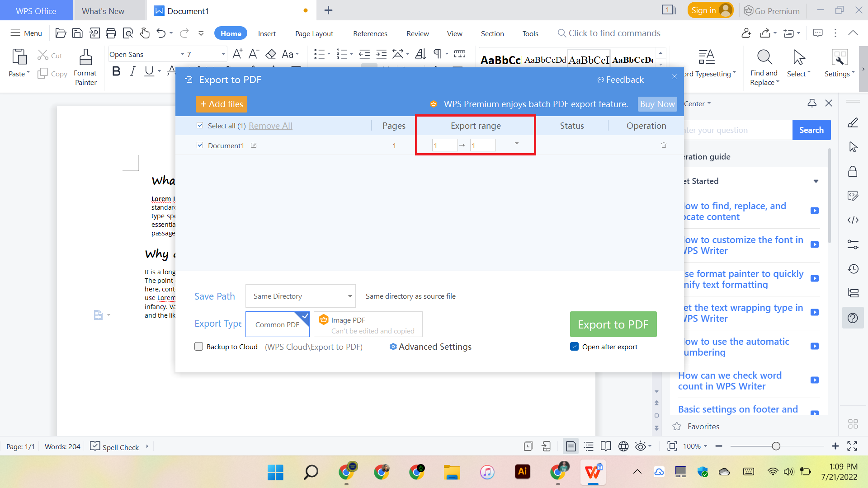Click the zoom slider handle
This screenshot has height=488, width=868.
[776, 446]
